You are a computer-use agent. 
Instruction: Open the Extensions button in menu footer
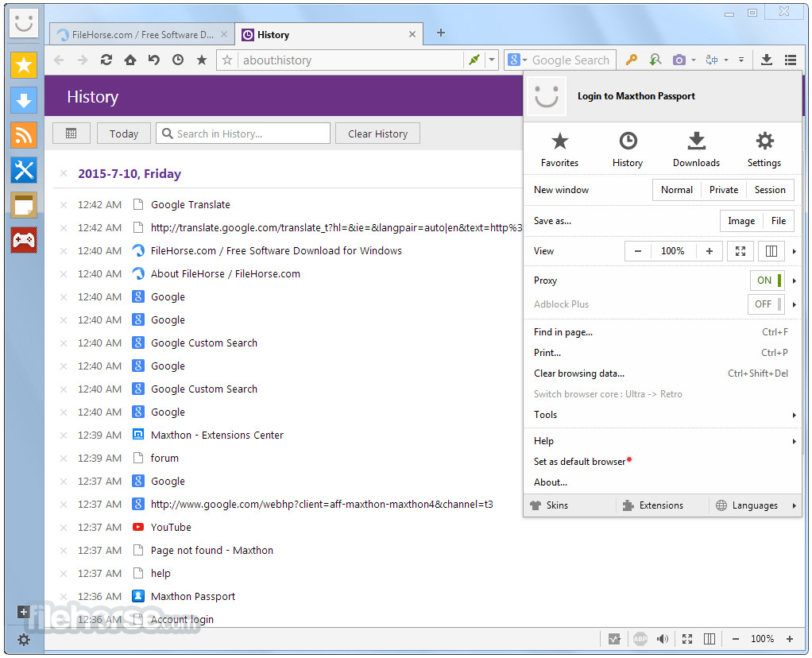[x=653, y=505]
